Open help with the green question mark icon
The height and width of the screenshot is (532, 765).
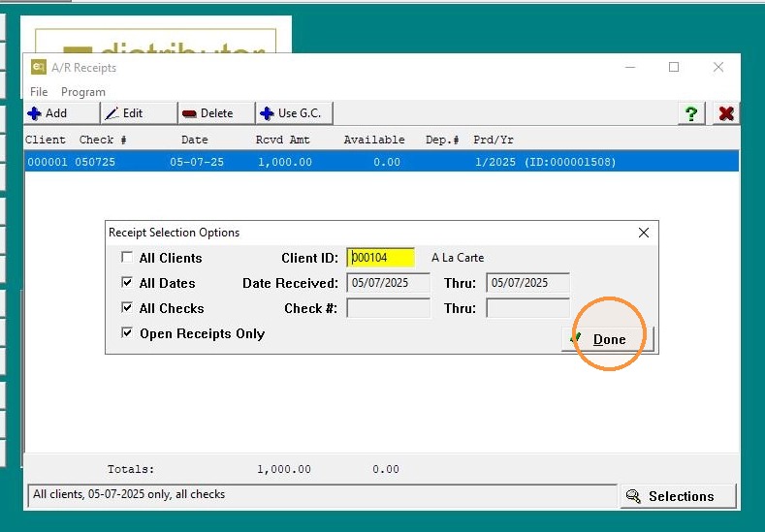pos(691,113)
